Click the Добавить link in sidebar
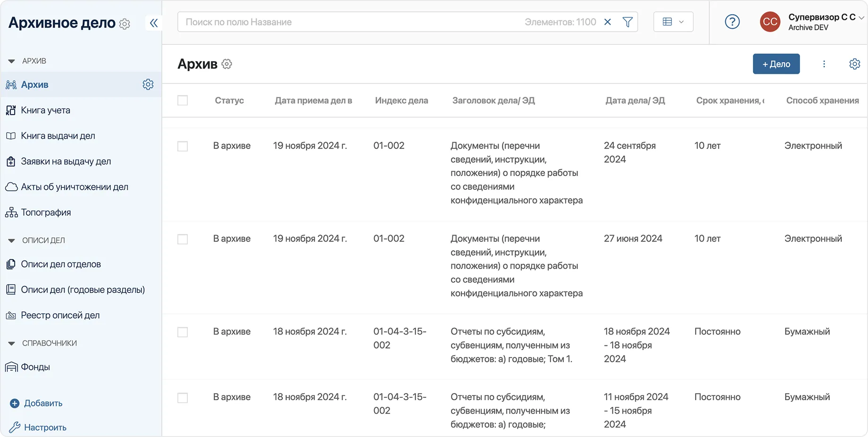The image size is (868, 437). [x=43, y=403]
